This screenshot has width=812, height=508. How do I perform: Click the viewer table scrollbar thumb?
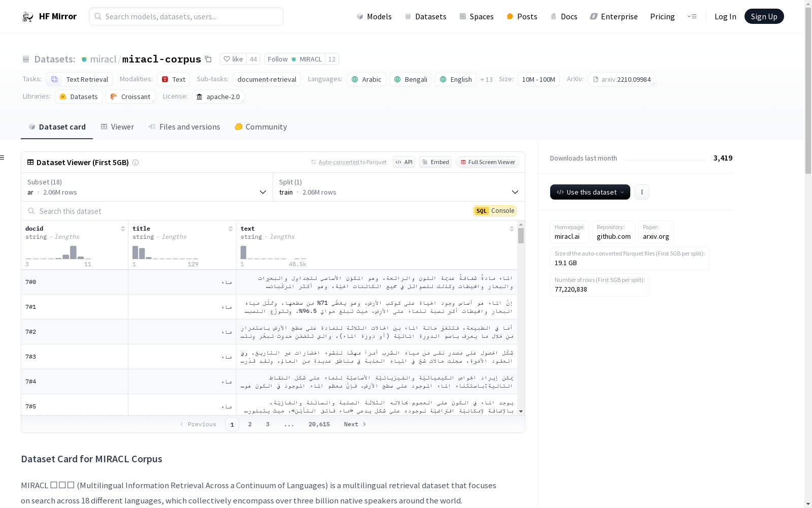pyautogui.click(x=521, y=236)
